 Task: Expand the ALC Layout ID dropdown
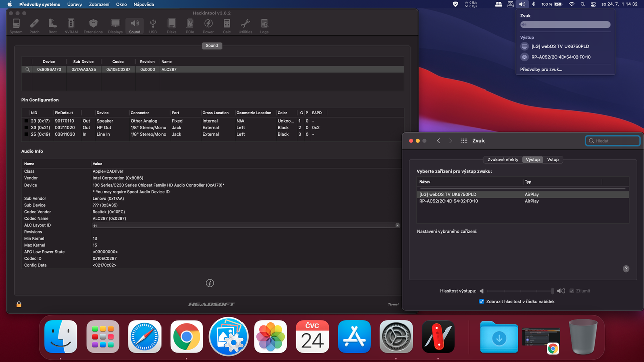[398, 225]
